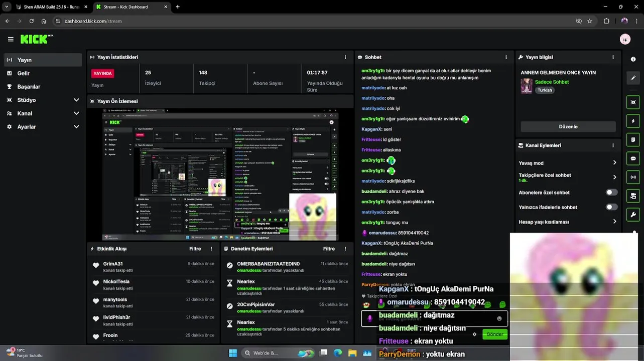Screen dimensions: 644x361
Task: Open the profile avatar menu in Kick
Action: click(625, 39)
